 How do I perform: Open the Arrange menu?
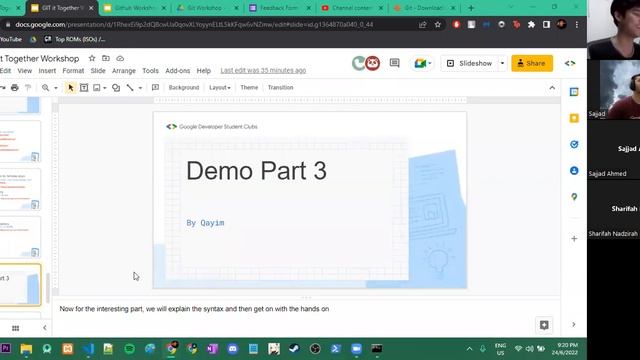124,71
